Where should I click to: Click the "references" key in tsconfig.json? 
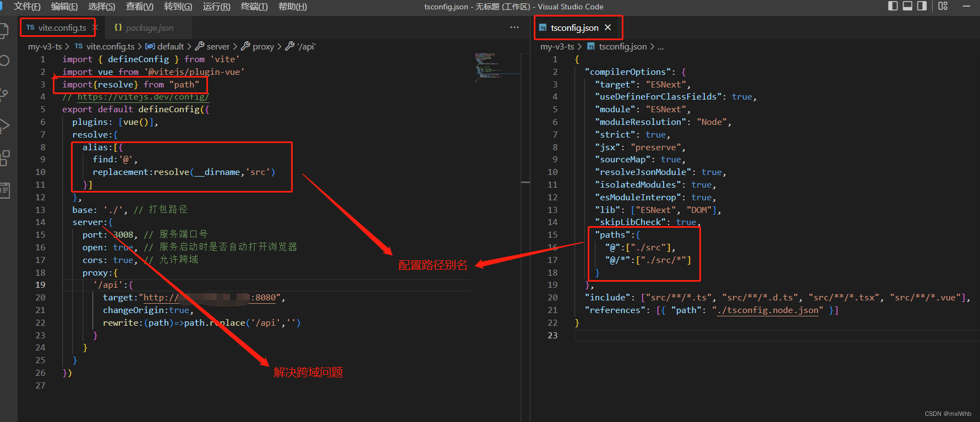(x=615, y=310)
